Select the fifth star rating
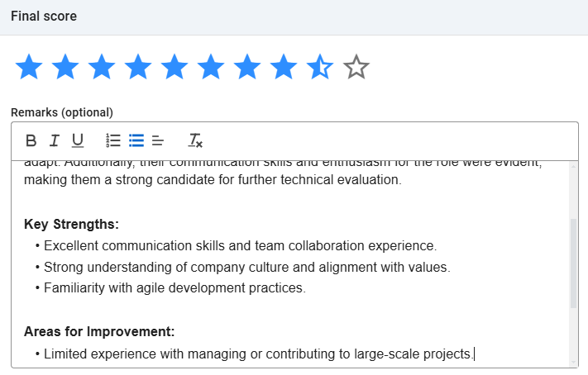588x375 pixels. [x=174, y=67]
